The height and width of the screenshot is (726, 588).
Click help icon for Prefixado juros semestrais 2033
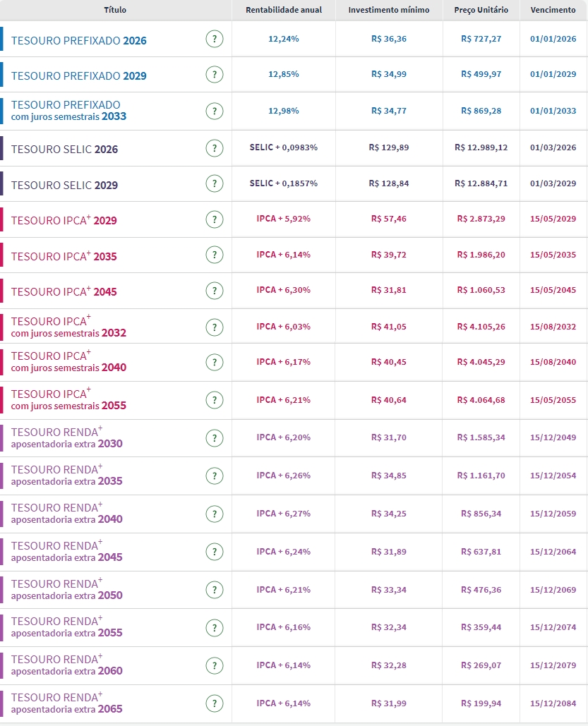(215, 111)
